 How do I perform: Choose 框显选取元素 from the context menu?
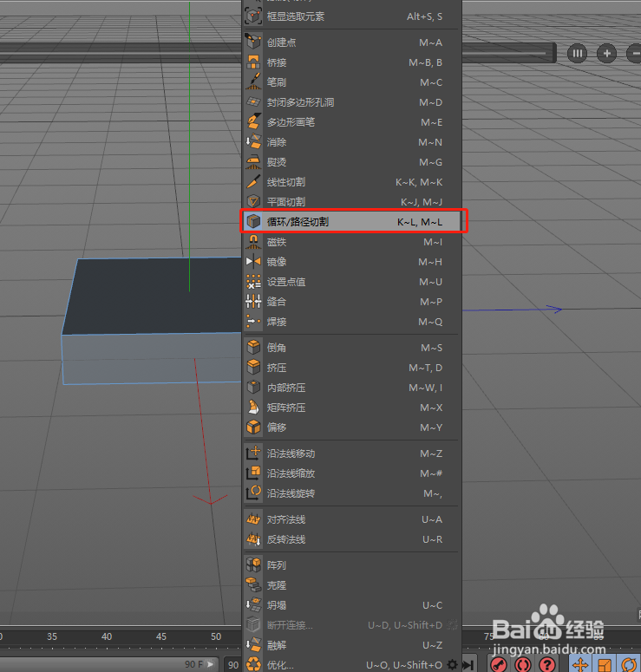click(351, 16)
